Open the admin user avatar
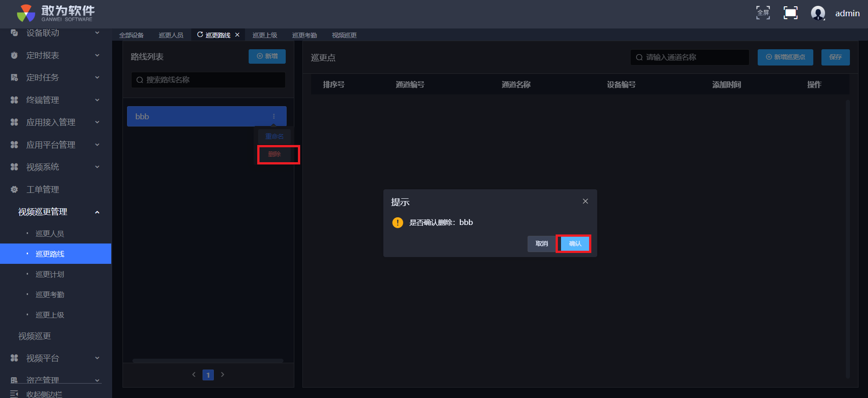868x398 pixels. (x=818, y=13)
